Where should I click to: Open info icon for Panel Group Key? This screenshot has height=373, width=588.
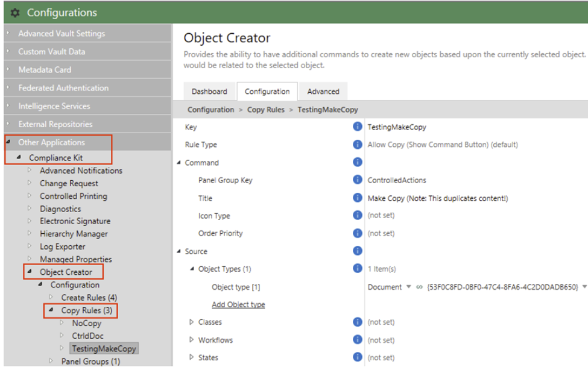pyautogui.click(x=358, y=180)
